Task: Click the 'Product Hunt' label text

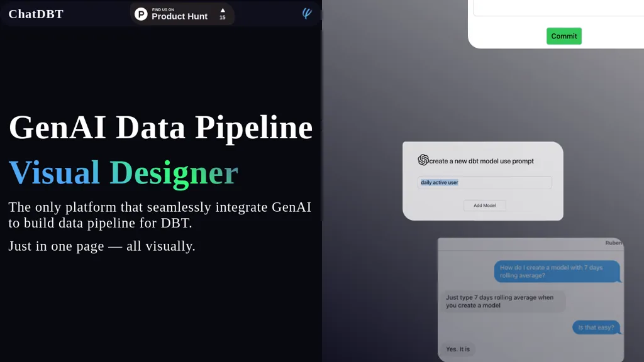Action: point(179,16)
